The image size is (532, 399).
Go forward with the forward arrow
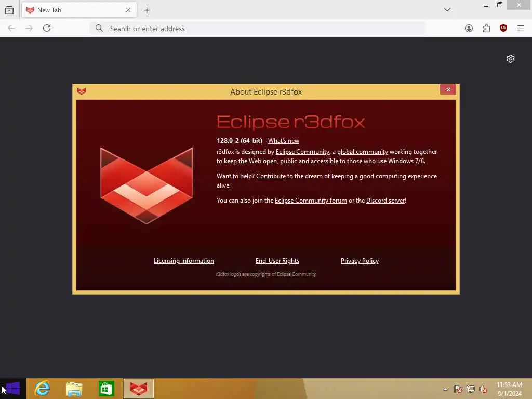click(x=29, y=28)
